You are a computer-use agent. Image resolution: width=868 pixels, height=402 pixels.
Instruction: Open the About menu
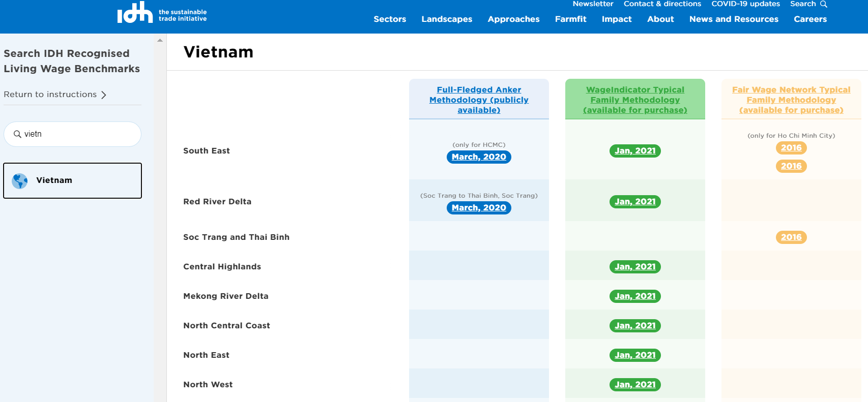click(660, 19)
